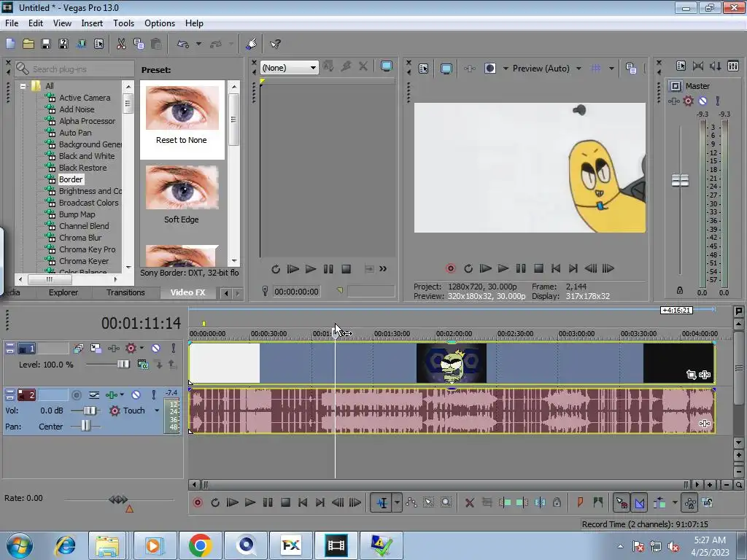The height and width of the screenshot is (560, 747).
Task: Open Touch automation mode dropdown on track 2
Action: click(157, 411)
